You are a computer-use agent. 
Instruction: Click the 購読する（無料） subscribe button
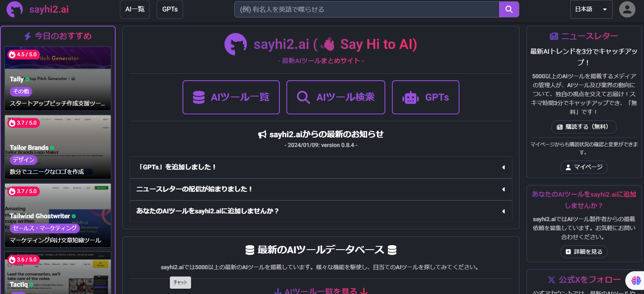click(x=584, y=127)
